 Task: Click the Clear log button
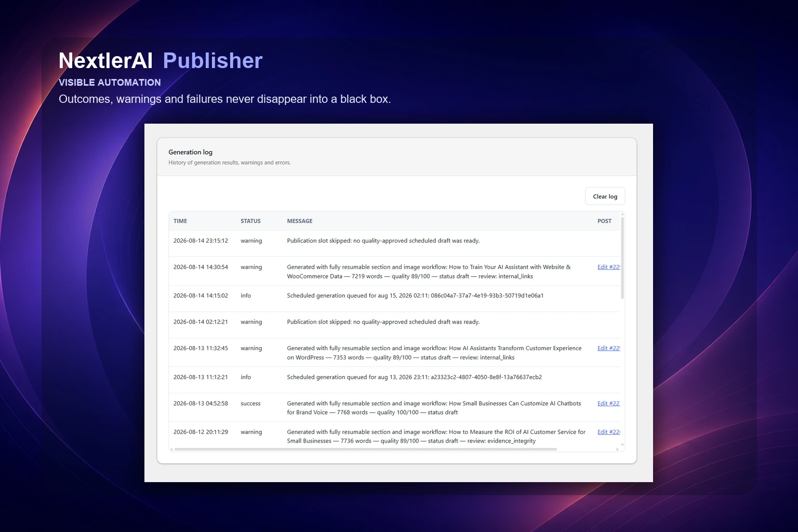[x=605, y=196]
